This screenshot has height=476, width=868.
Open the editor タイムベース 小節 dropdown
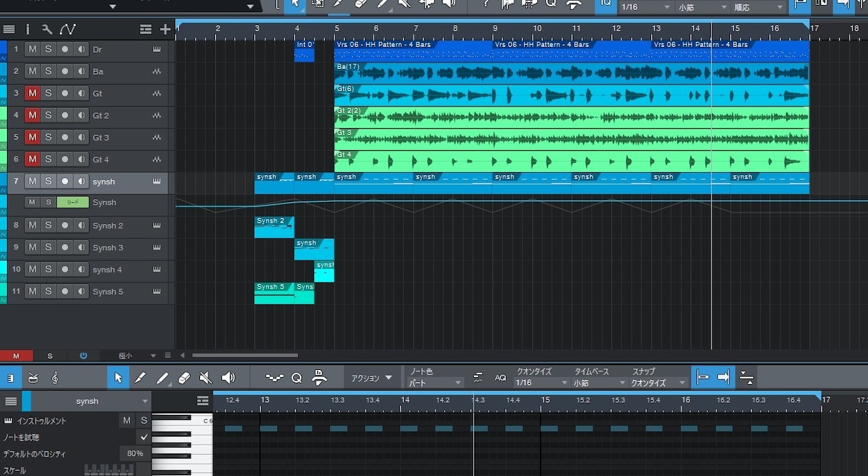tap(600, 383)
